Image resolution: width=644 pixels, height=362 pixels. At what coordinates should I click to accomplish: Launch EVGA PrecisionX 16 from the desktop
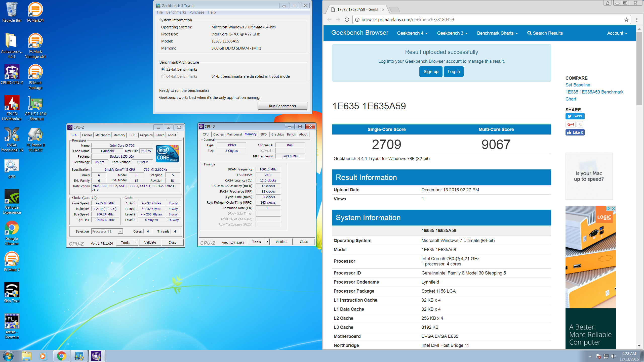point(12,139)
